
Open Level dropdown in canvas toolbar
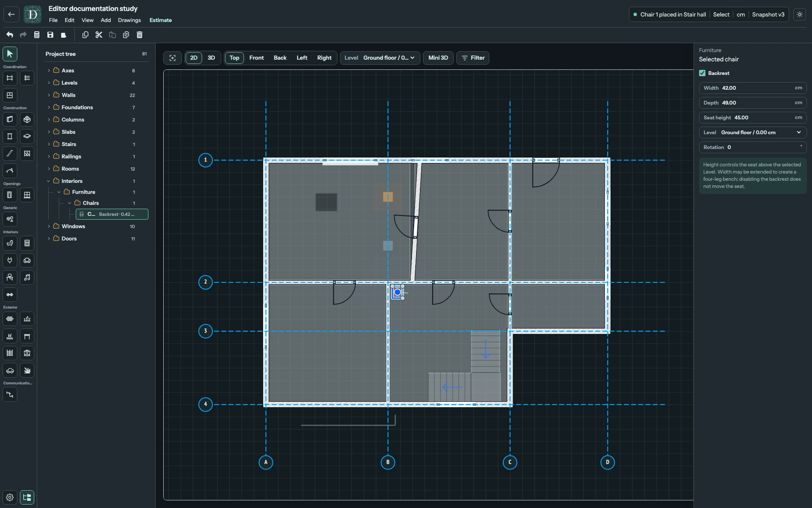pos(380,58)
